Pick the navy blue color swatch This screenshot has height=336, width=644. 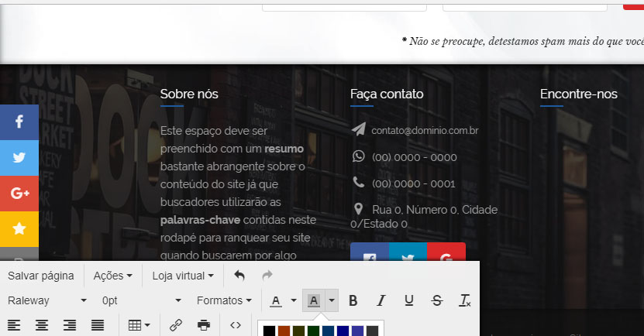point(343,331)
